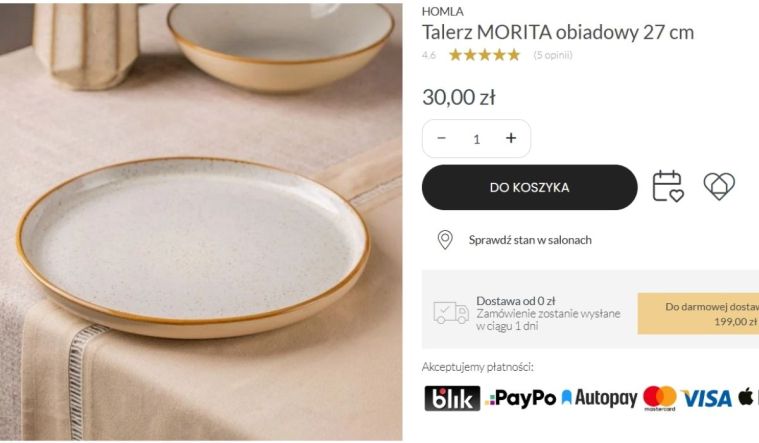Image resolution: width=759 pixels, height=443 pixels.
Task: Add product to favorites with heart icon
Action: click(x=719, y=186)
